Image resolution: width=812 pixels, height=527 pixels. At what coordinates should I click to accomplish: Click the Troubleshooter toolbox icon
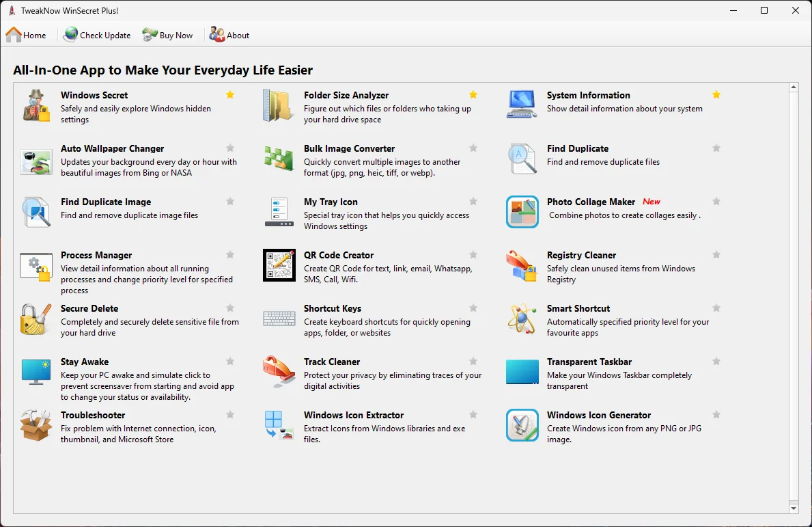(36, 425)
